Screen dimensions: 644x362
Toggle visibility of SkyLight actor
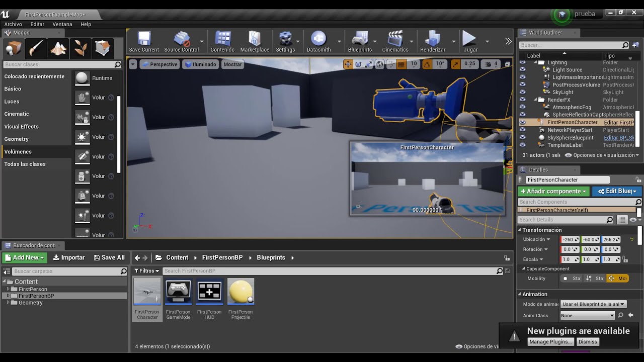[522, 93]
